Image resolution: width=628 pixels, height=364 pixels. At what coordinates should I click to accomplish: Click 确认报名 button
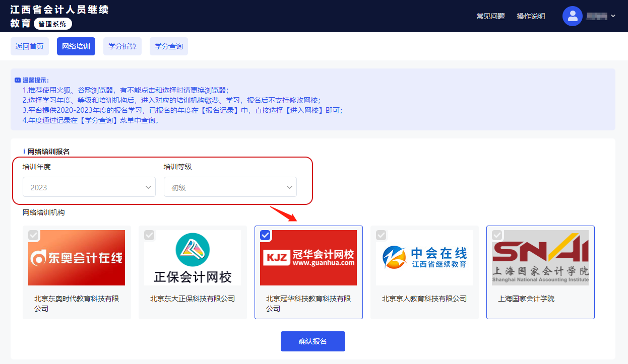[313, 341]
